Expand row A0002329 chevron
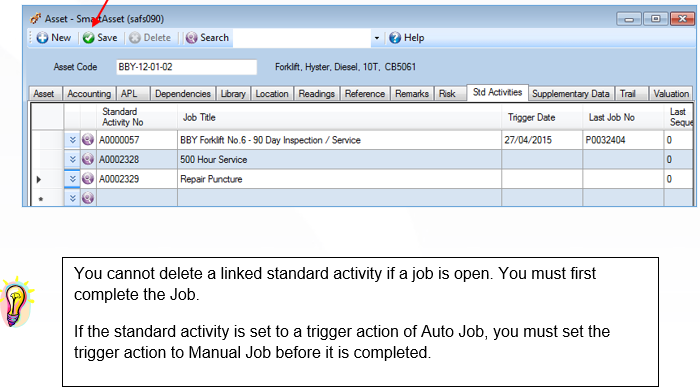The height and width of the screenshot is (391, 700). coord(72,179)
